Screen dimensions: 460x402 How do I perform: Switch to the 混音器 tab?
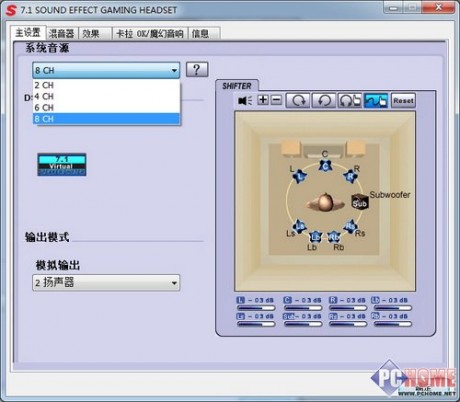[62, 33]
